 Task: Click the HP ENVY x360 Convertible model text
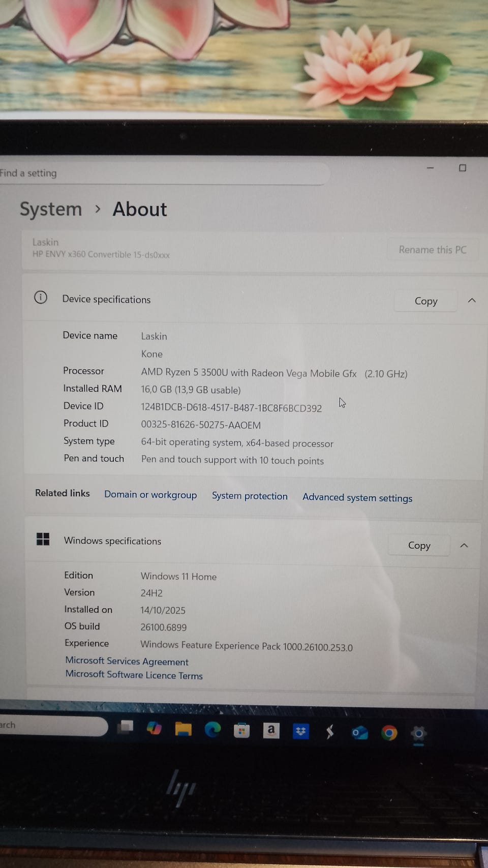(101, 254)
